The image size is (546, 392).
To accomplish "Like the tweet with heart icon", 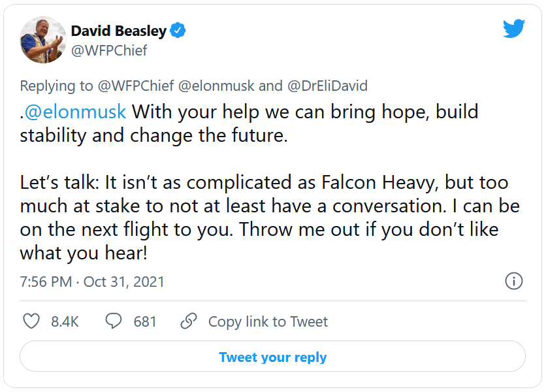I will click(31, 321).
